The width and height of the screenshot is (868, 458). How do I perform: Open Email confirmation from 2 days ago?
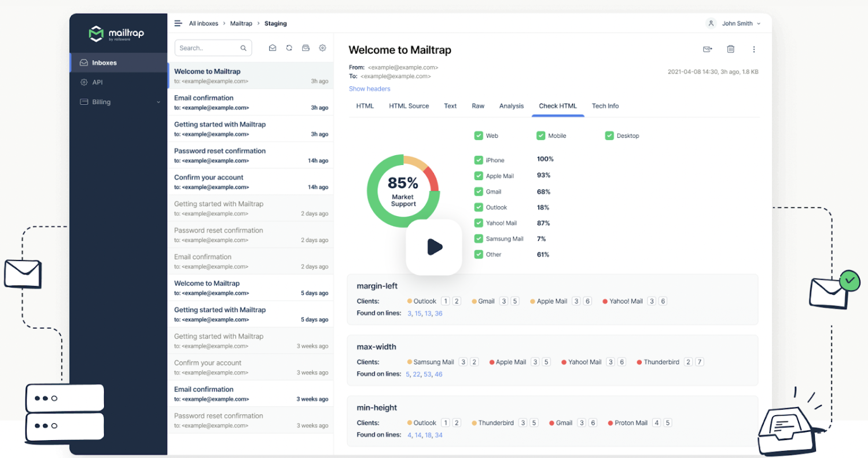tap(251, 262)
